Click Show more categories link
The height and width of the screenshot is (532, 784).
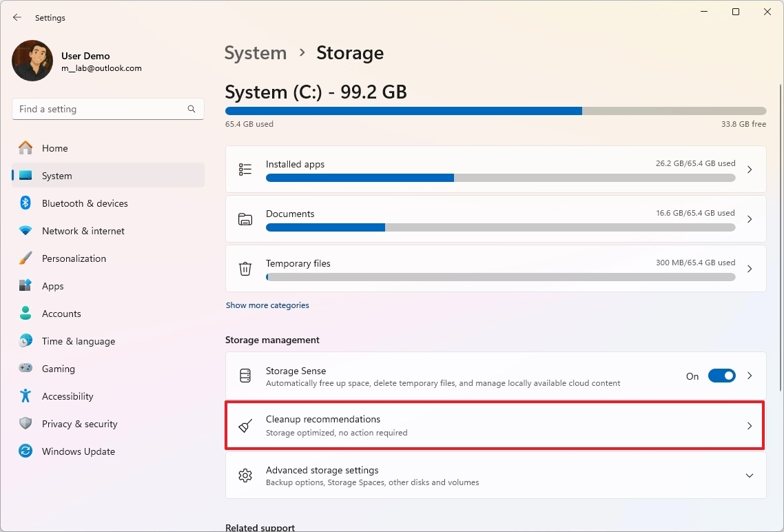coord(267,305)
